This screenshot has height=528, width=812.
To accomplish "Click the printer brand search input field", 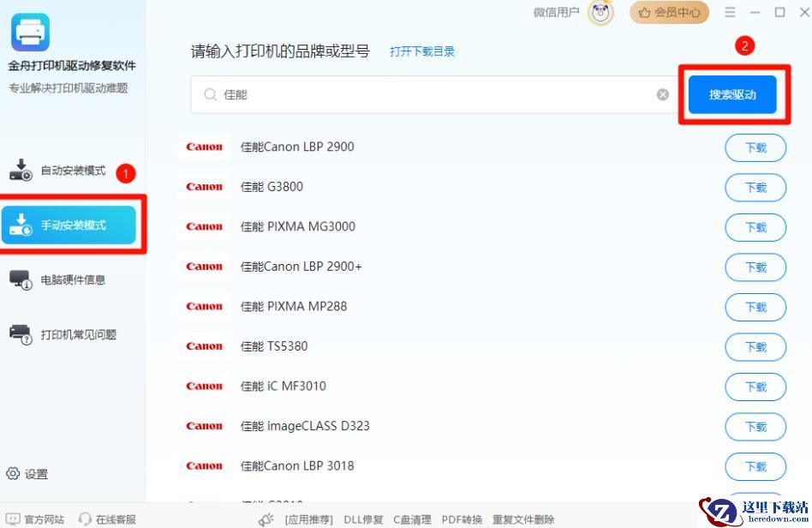I will point(435,94).
